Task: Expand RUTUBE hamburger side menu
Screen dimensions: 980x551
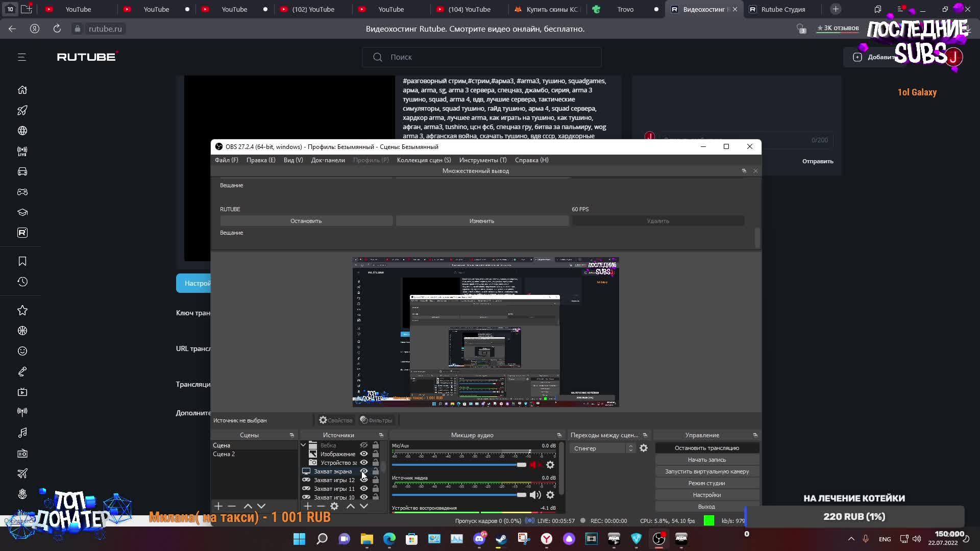Action: point(22,57)
